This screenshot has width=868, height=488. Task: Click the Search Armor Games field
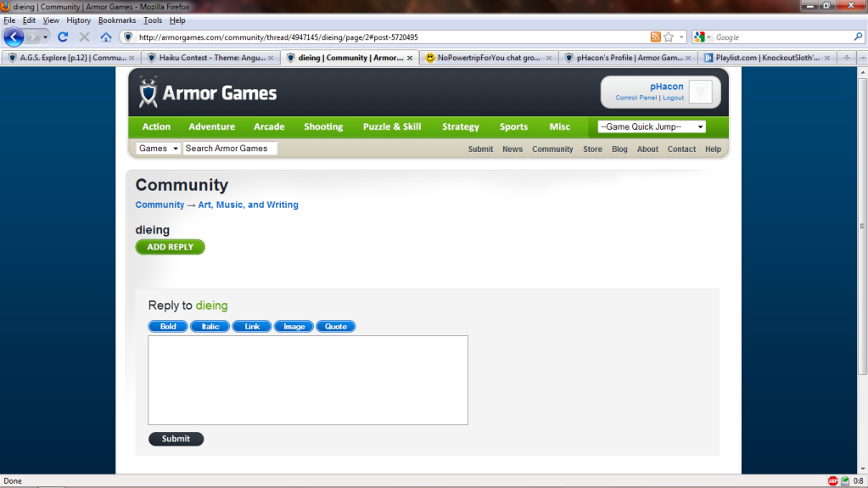click(230, 149)
